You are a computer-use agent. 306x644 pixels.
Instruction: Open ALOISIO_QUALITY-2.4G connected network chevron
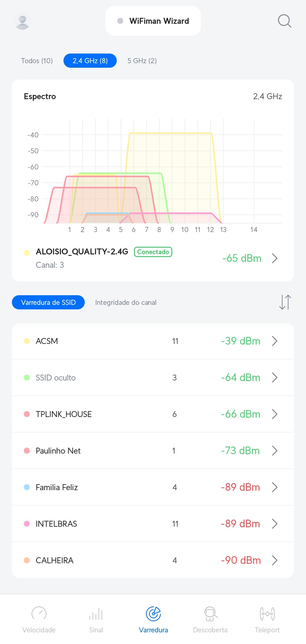(x=274, y=258)
